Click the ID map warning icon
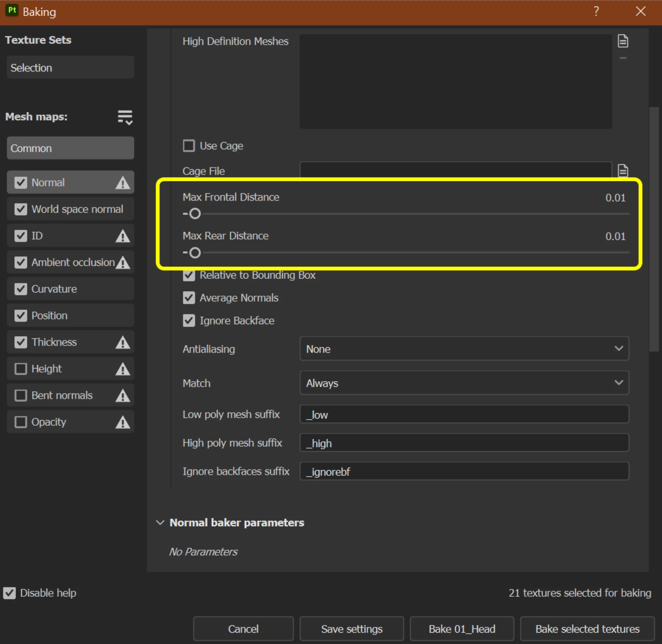 pyautogui.click(x=123, y=236)
